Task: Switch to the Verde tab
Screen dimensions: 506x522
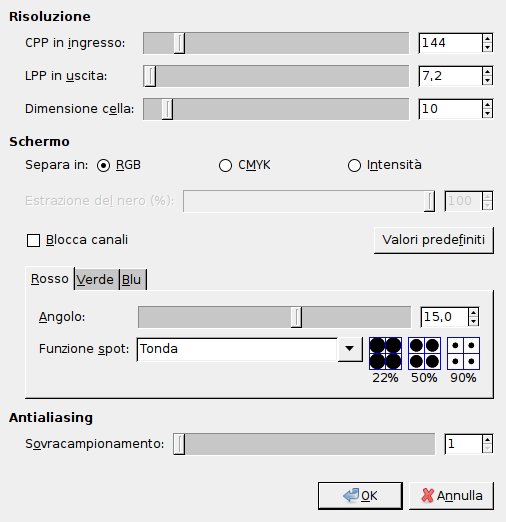Action: pyautogui.click(x=96, y=279)
